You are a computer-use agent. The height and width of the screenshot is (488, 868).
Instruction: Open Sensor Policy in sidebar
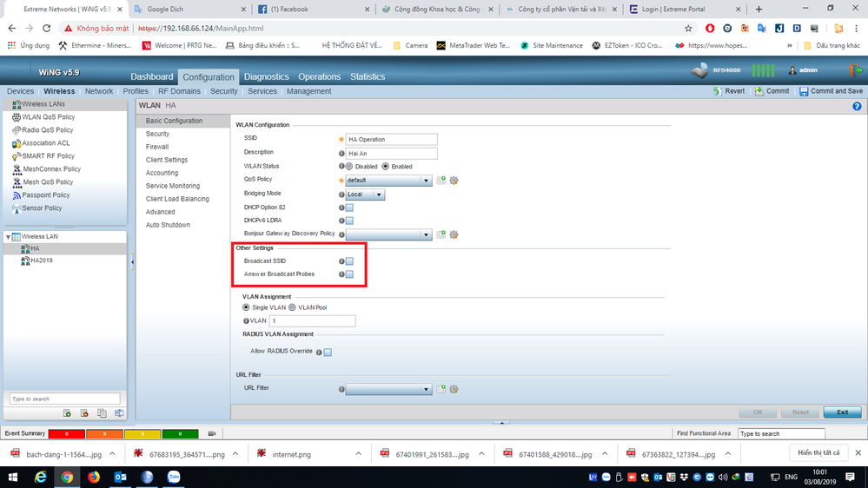(x=36, y=208)
